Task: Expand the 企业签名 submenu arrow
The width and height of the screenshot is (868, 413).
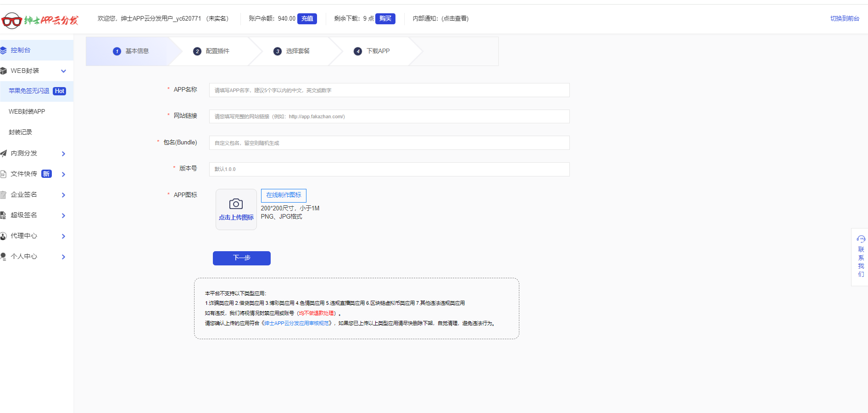Action: tap(63, 195)
